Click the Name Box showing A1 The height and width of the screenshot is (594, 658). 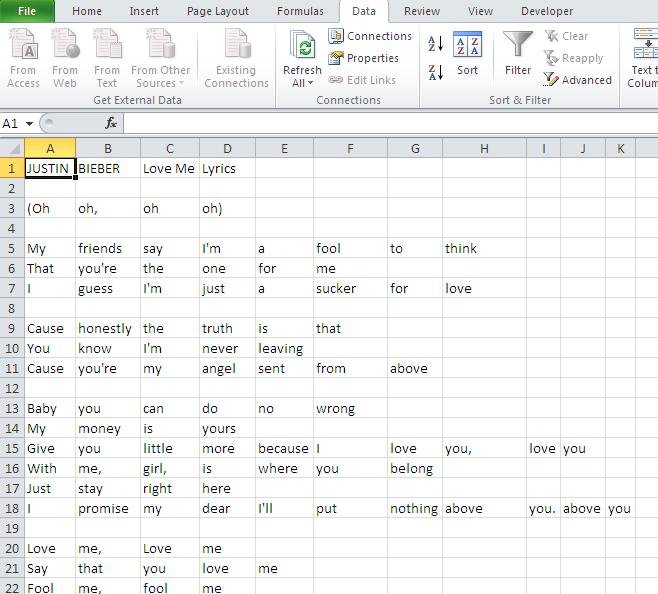(x=12, y=123)
